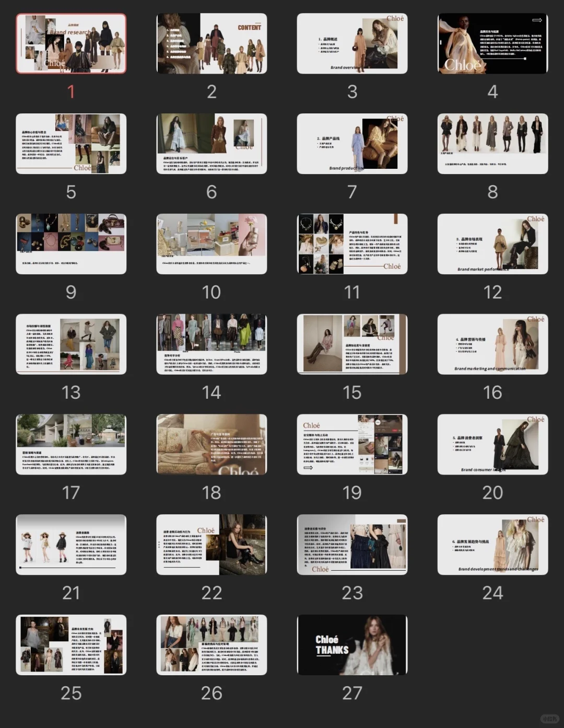This screenshot has width=564, height=728.
Task: Open slide 11 thumbnail
Action: click(x=352, y=244)
